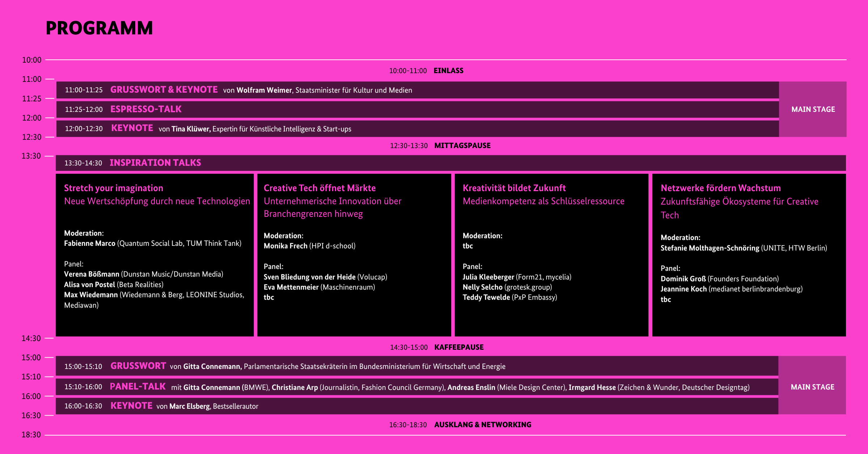Image resolution: width=868 pixels, height=454 pixels.
Task: Click the top MAIN STAGE label
Action: (x=813, y=109)
